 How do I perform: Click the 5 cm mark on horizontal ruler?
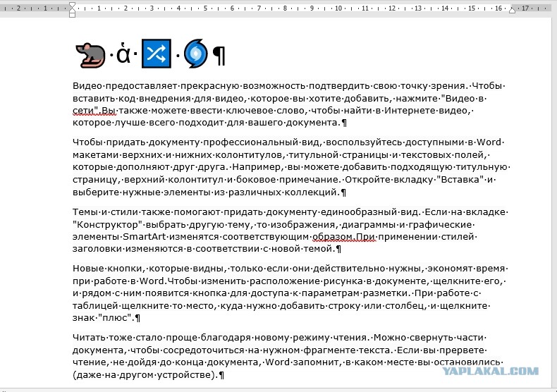[x=205, y=8]
